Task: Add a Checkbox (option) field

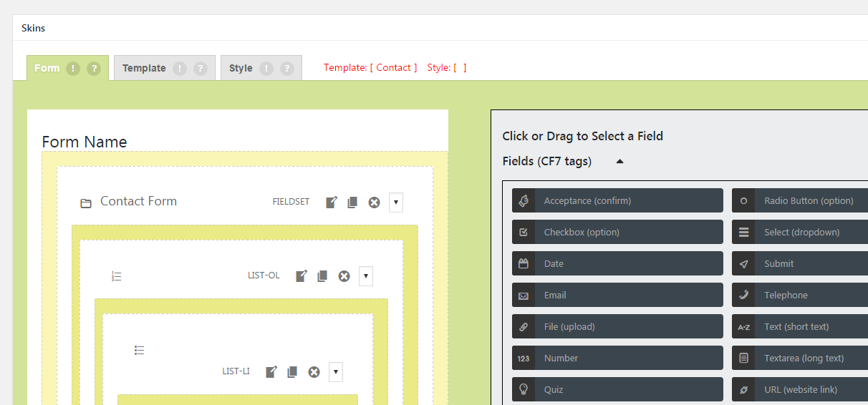Action: (617, 233)
